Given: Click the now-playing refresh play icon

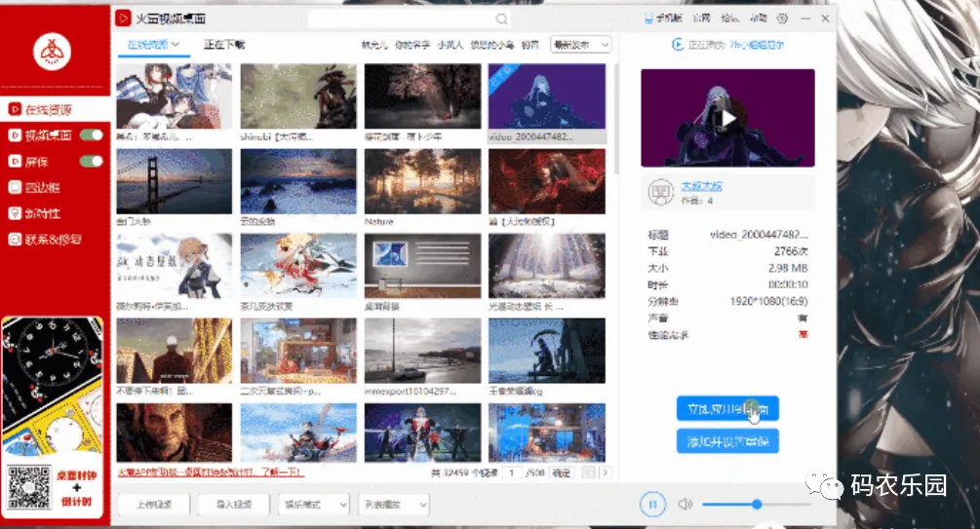Looking at the screenshot, I should tap(678, 45).
